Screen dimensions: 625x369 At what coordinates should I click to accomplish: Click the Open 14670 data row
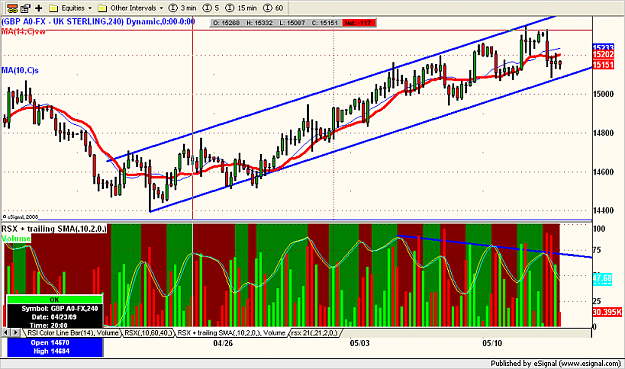(50, 343)
